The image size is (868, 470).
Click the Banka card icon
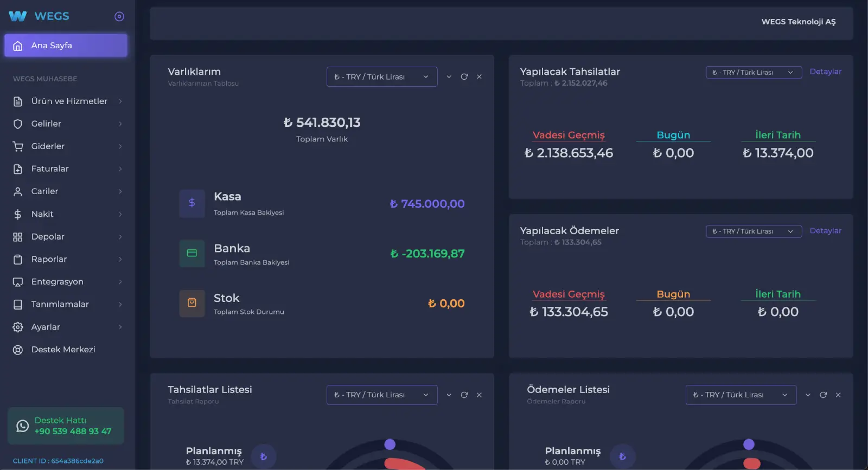[192, 253]
